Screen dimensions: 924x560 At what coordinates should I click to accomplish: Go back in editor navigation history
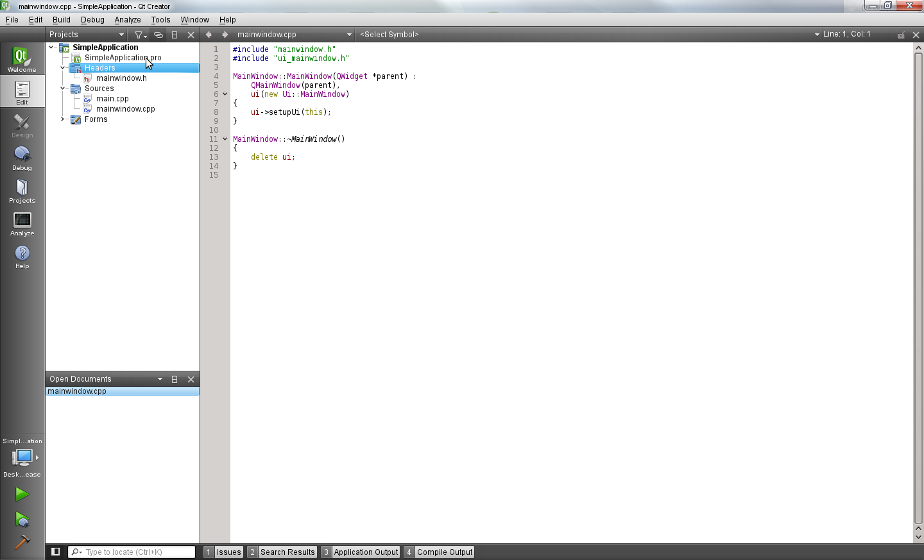209,35
